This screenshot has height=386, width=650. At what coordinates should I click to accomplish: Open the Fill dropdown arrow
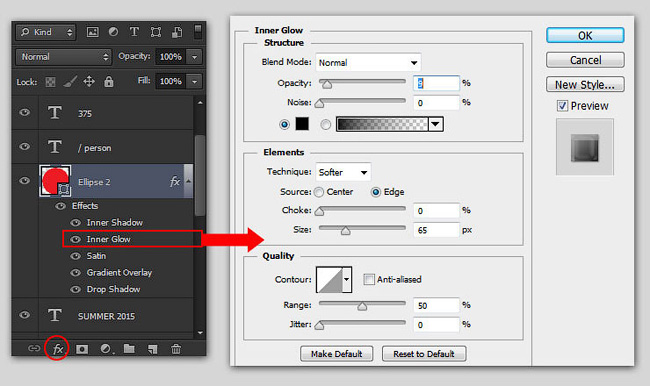coord(194,81)
